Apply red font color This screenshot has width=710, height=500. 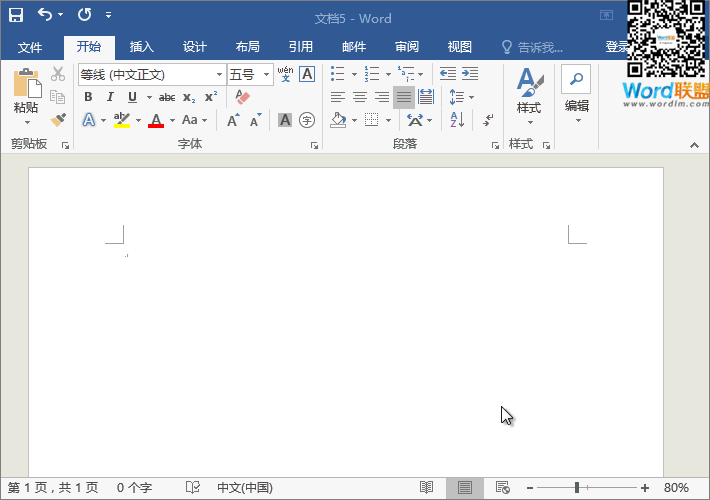pos(156,120)
